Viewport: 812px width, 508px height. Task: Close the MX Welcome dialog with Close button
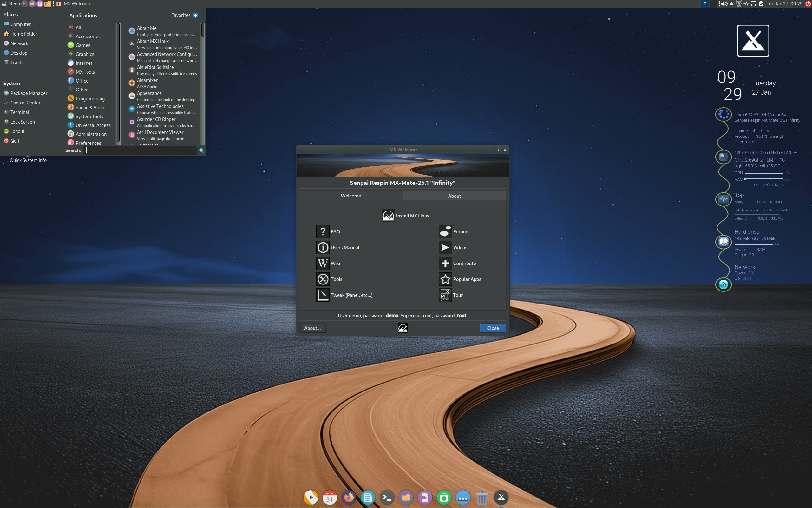click(493, 328)
